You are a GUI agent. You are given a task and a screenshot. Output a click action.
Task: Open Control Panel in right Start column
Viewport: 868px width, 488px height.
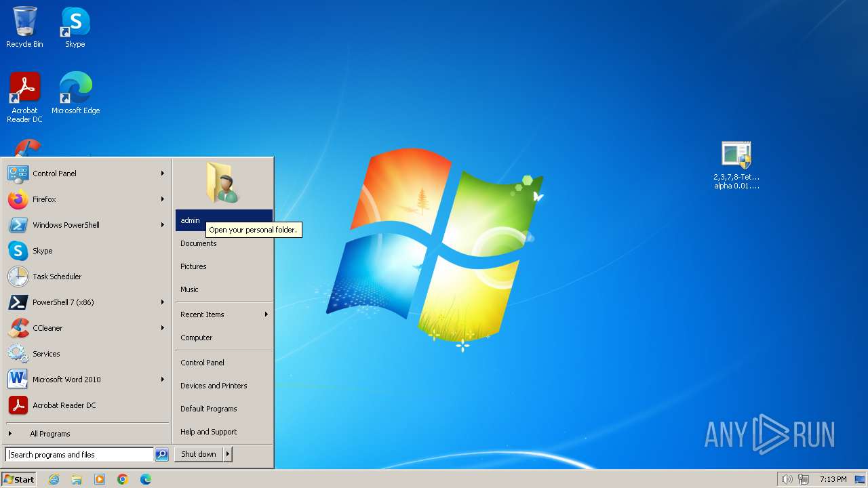coord(224,363)
